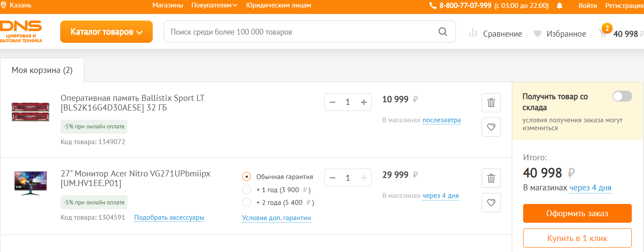
Task: Click the Регистрация link
Action: click(x=624, y=6)
